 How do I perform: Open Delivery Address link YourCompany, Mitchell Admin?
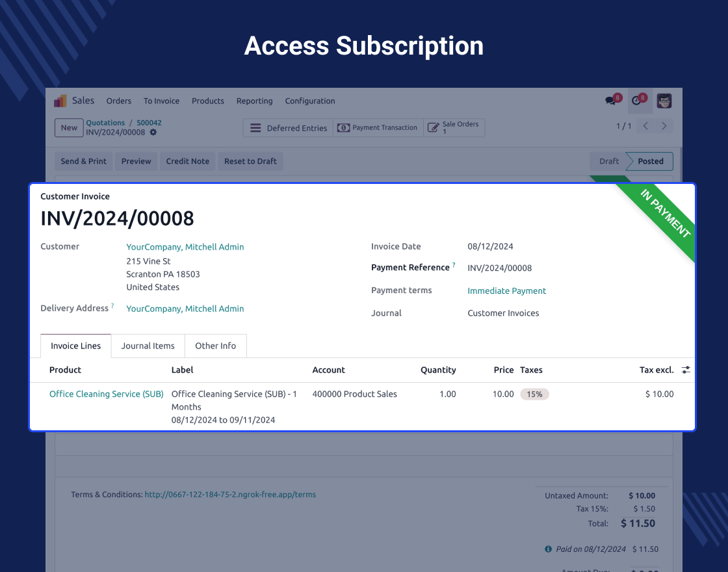click(x=185, y=309)
